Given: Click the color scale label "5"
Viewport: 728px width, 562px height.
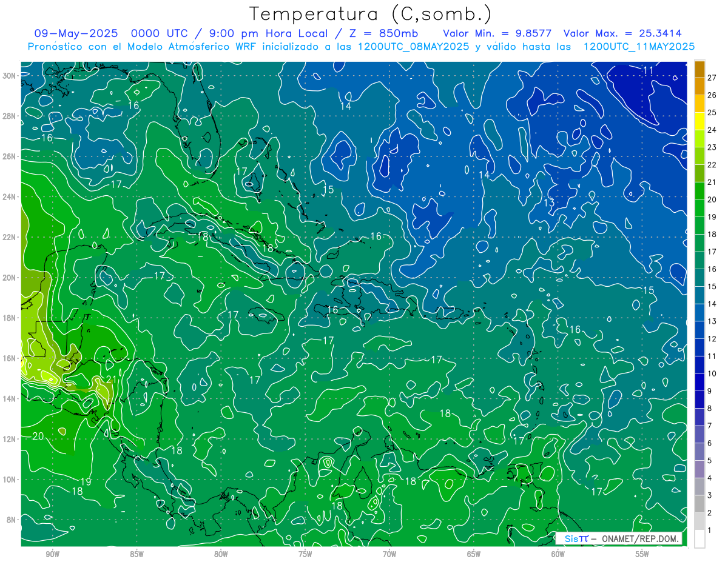Looking at the screenshot, I should (709, 461).
